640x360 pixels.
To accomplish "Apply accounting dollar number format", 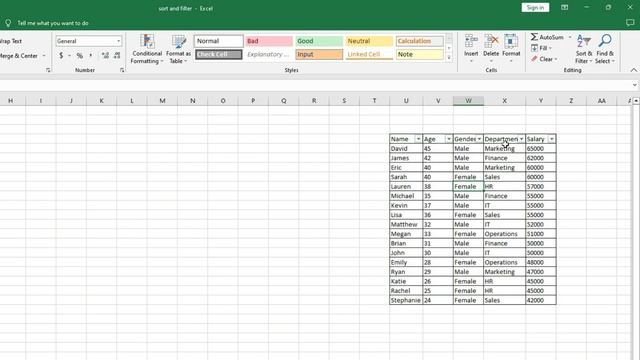I will pyautogui.click(x=61, y=55).
